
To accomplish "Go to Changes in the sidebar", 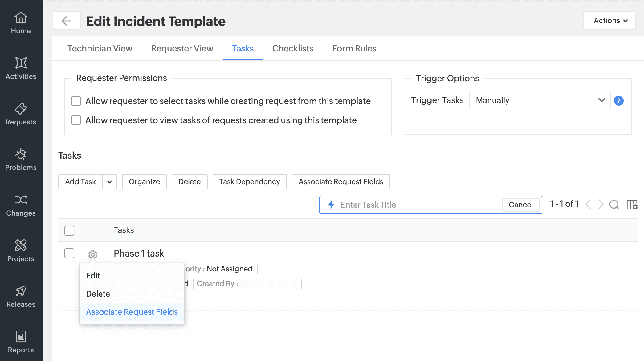I will click(21, 205).
